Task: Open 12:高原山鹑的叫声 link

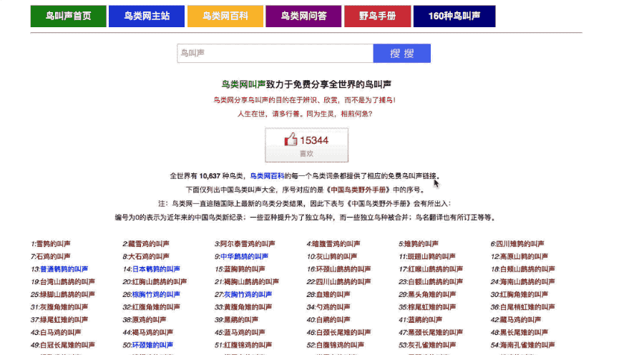Action: click(519, 256)
